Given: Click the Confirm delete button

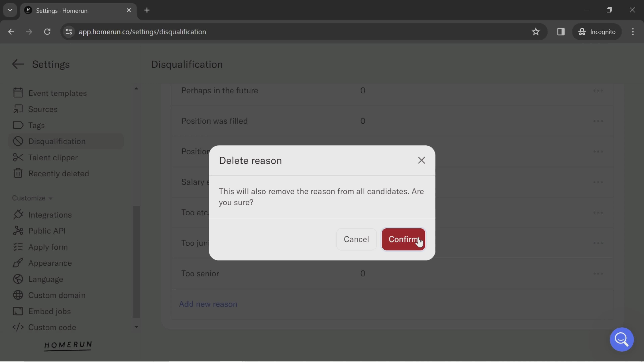Looking at the screenshot, I should 403,239.
